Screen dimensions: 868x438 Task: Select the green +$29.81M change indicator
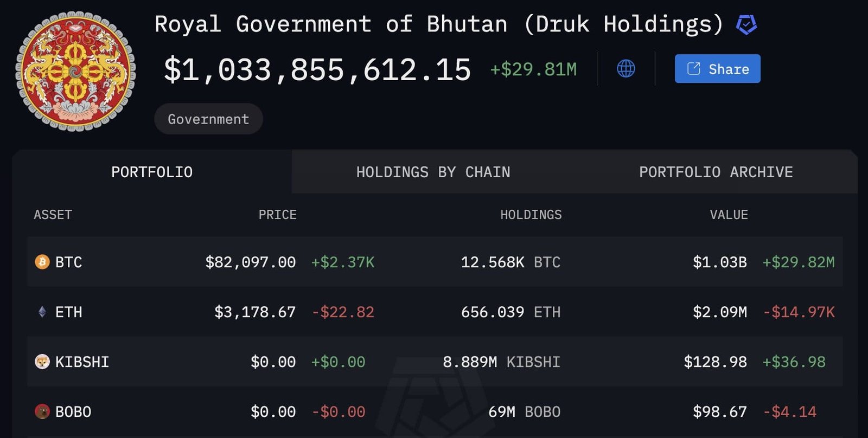pos(533,69)
